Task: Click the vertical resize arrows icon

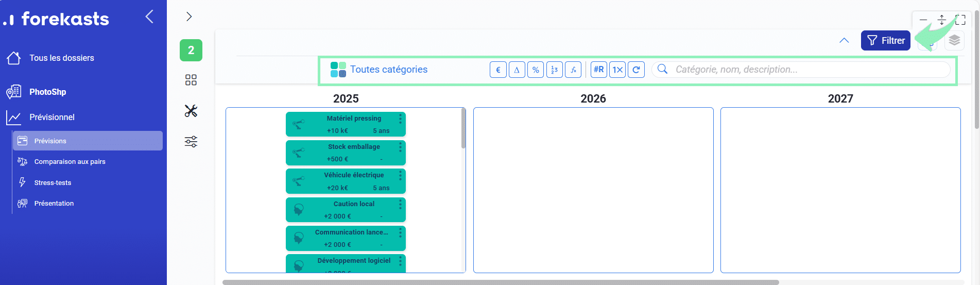Action: [x=942, y=20]
